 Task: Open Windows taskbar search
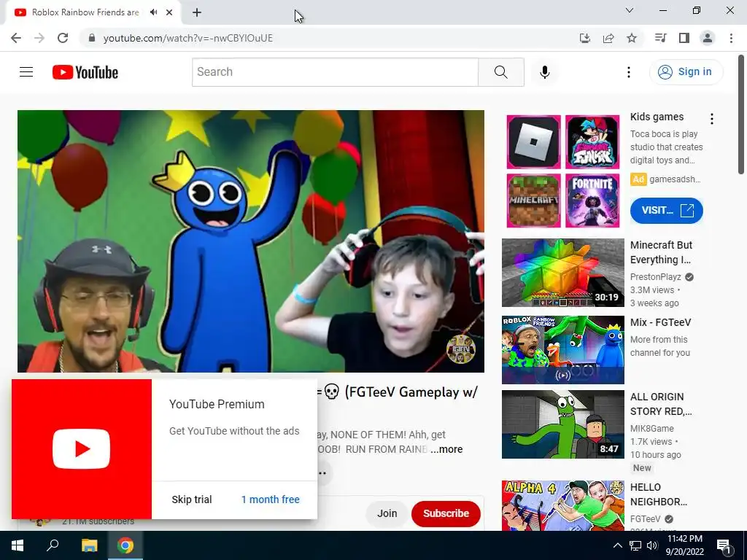[53, 545]
